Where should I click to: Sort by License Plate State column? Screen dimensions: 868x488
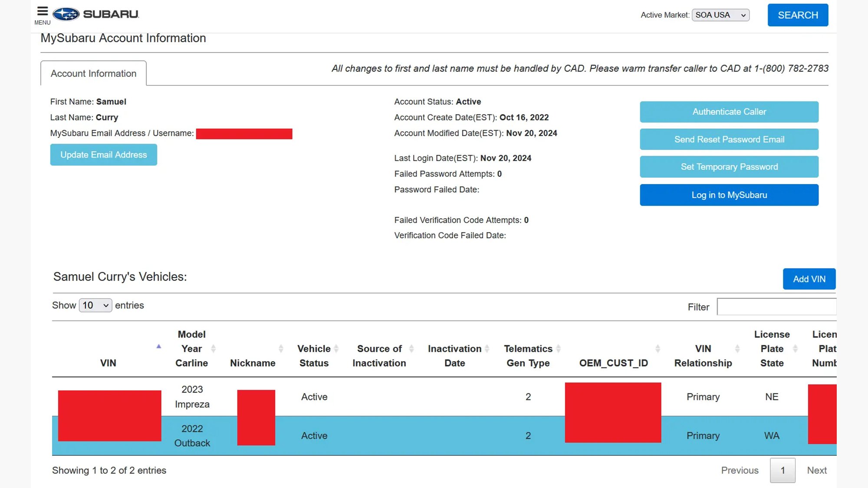(772, 349)
